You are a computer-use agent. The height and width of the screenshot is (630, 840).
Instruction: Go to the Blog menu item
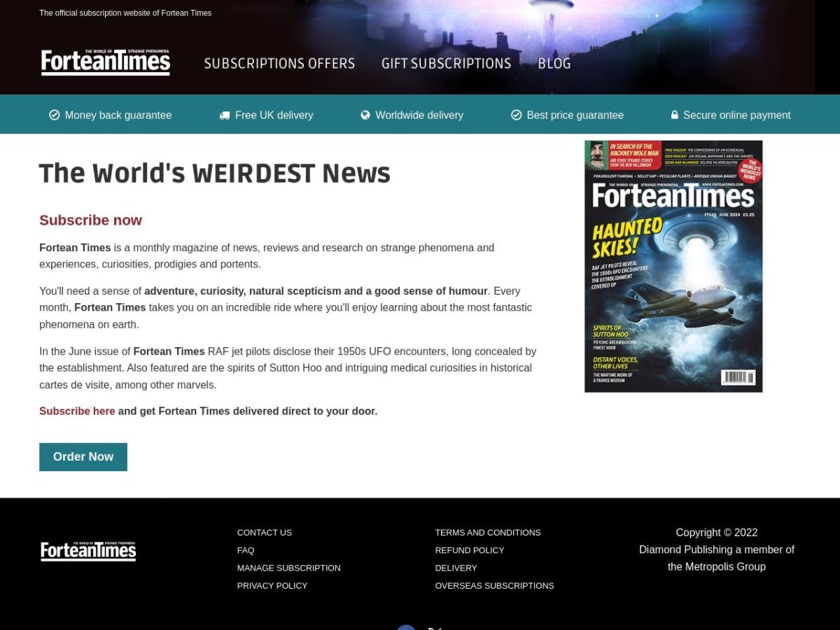pos(554,63)
